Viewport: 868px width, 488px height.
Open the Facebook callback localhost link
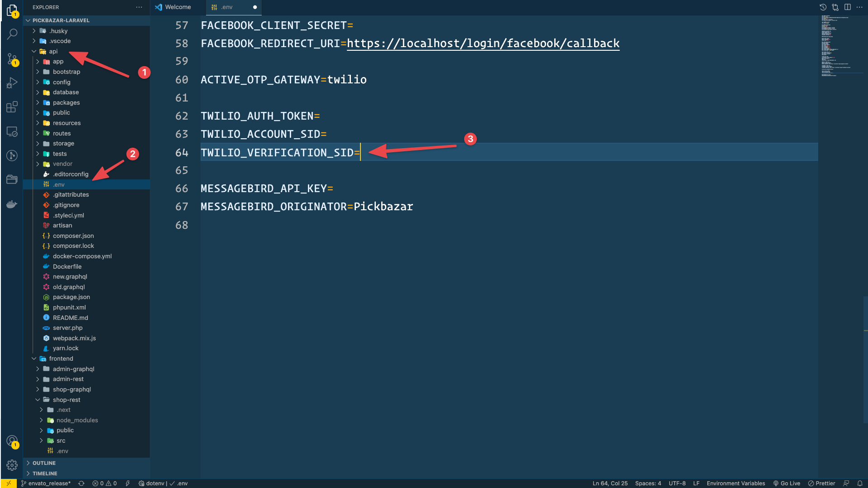coord(483,43)
